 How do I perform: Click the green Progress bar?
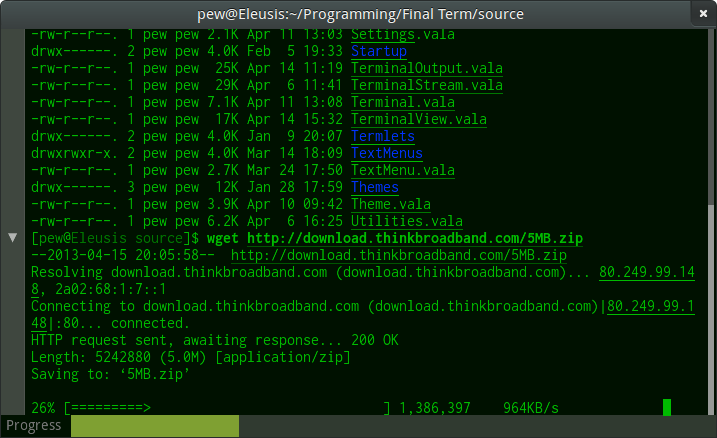click(155, 426)
